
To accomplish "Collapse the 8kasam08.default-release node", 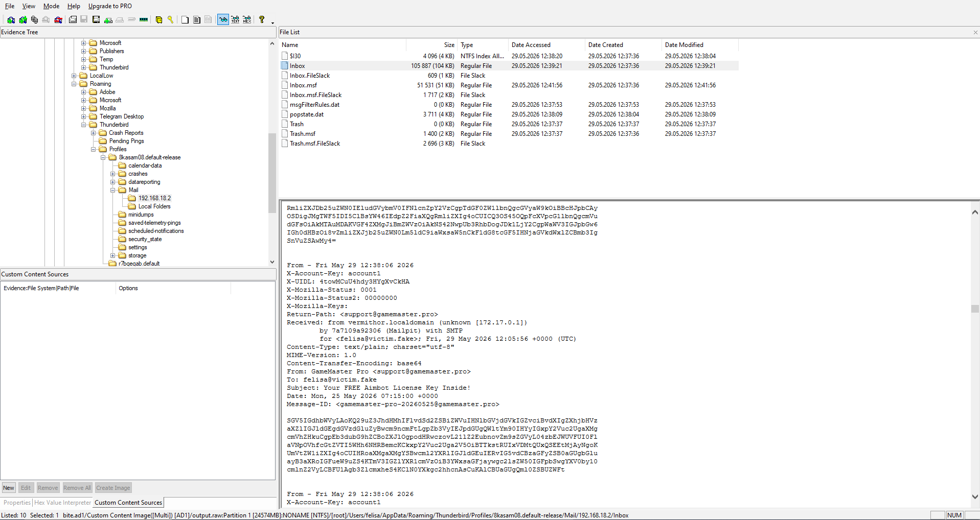I will coord(103,157).
